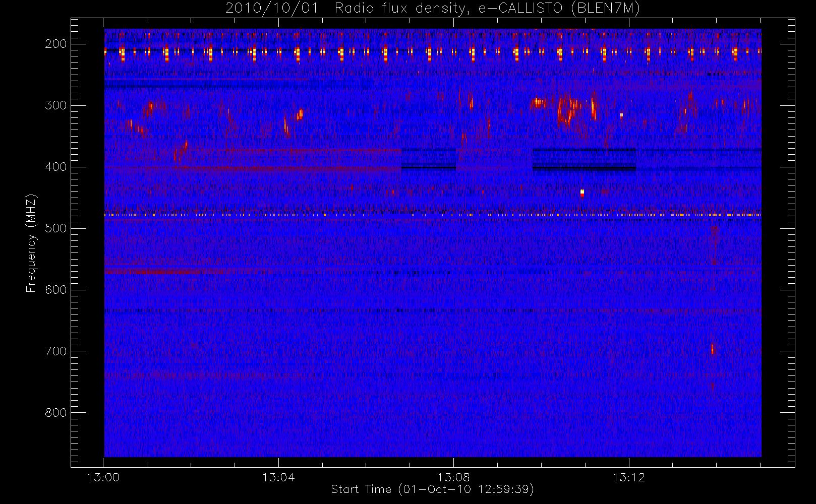Image resolution: width=816 pixels, height=504 pixels.
Task: Select the 600 frequency tick label
Action: [x=56, y=290]
